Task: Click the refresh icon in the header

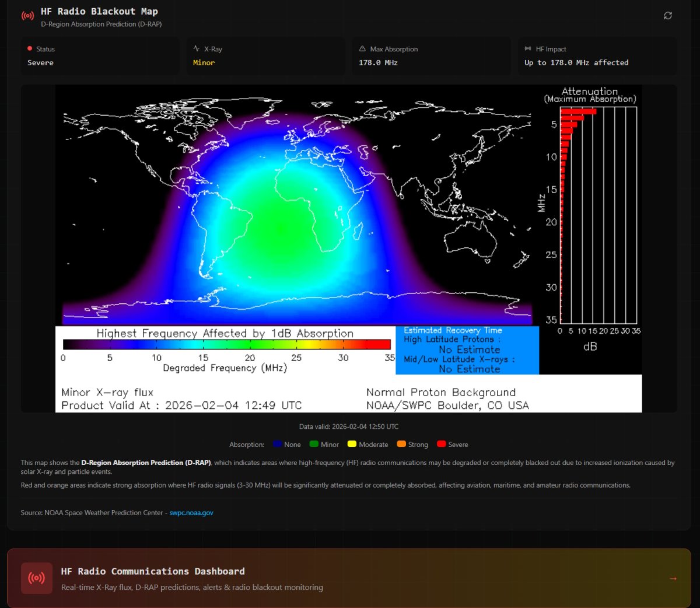Action: click(x=668, y=16)
